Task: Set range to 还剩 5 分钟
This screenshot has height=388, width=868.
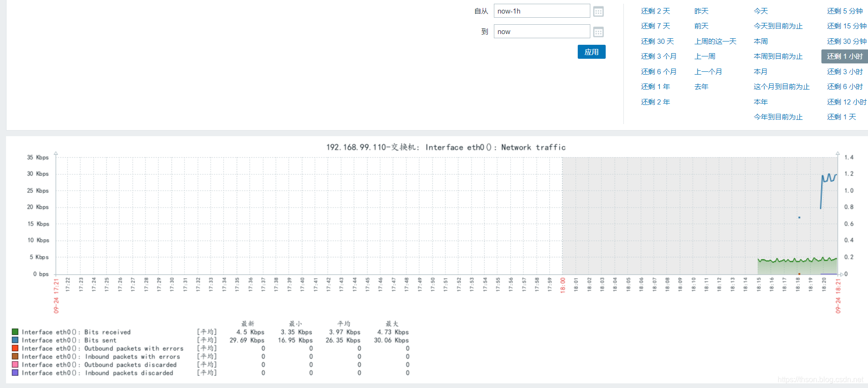Action: coord(845,11)
